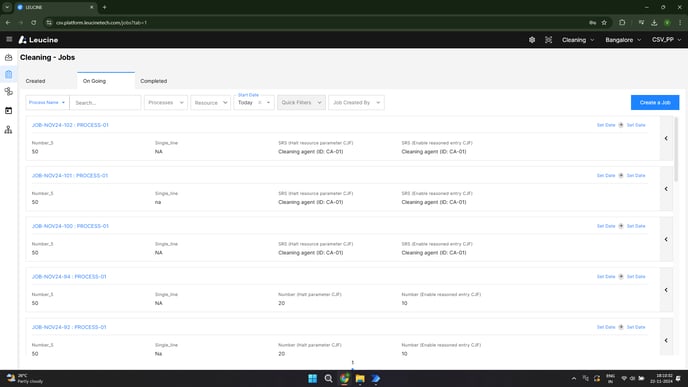688x387 pixels.
Task: Click the icon between Set Date links of JOB-NOV24-100
Action: tap(621, 226)
